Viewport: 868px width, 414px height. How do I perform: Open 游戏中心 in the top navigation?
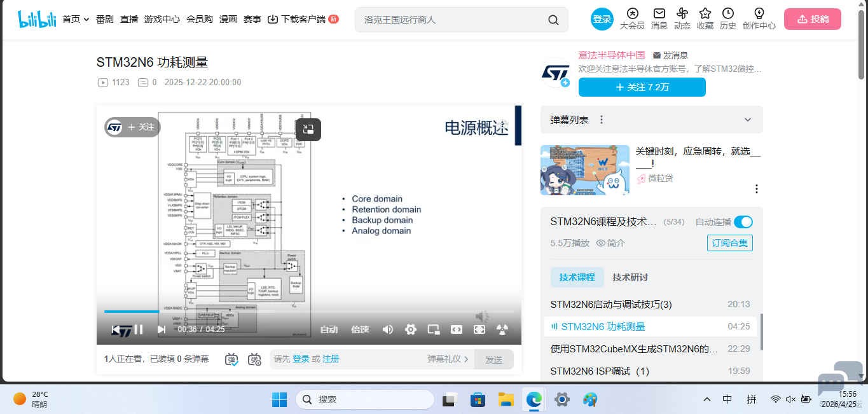(162, 19)
